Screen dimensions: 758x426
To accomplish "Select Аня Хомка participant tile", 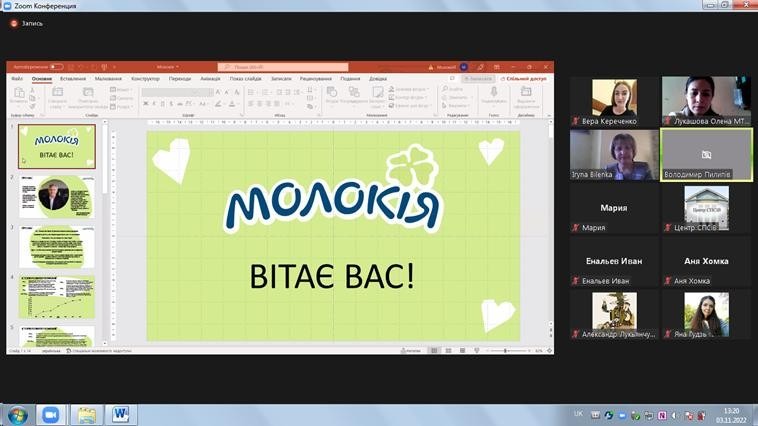I will coord(706,261).
